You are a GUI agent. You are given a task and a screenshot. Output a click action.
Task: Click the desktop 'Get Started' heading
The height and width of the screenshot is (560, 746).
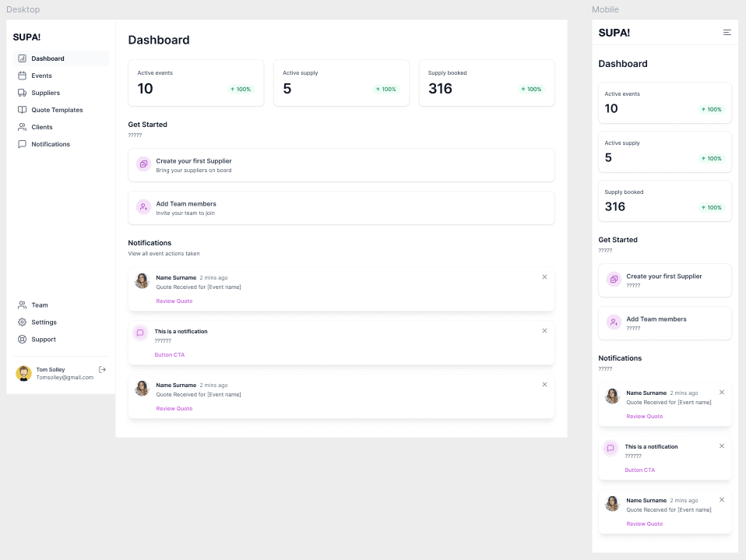147,125
